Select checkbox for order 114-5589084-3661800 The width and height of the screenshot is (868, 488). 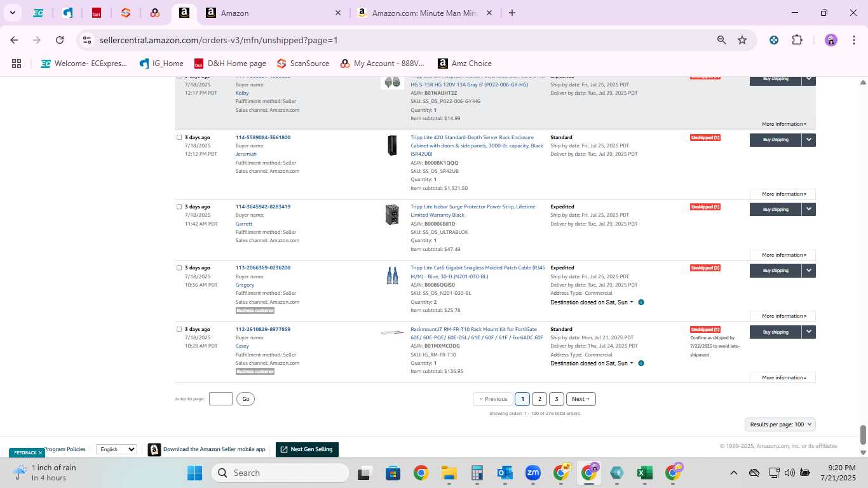coord(179,137)
